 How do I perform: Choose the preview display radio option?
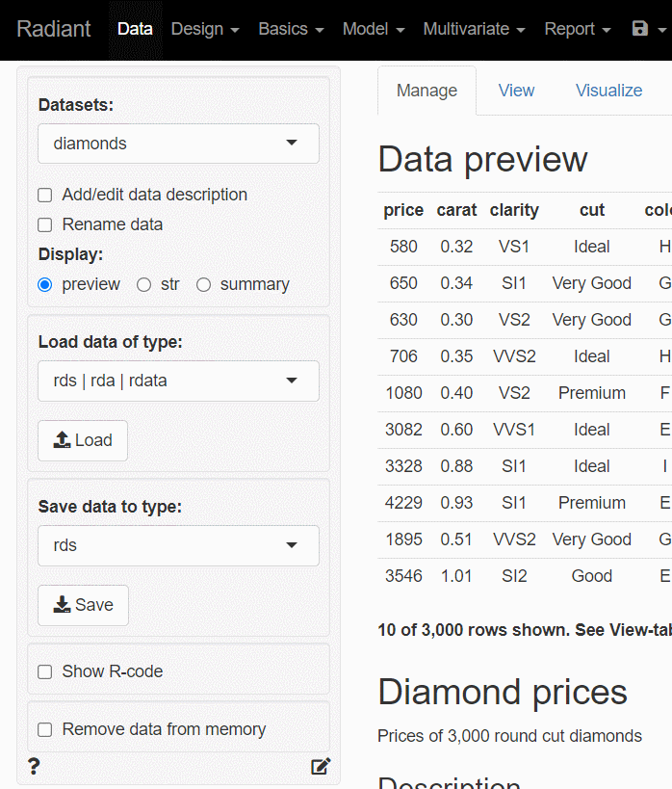[45, 284]
